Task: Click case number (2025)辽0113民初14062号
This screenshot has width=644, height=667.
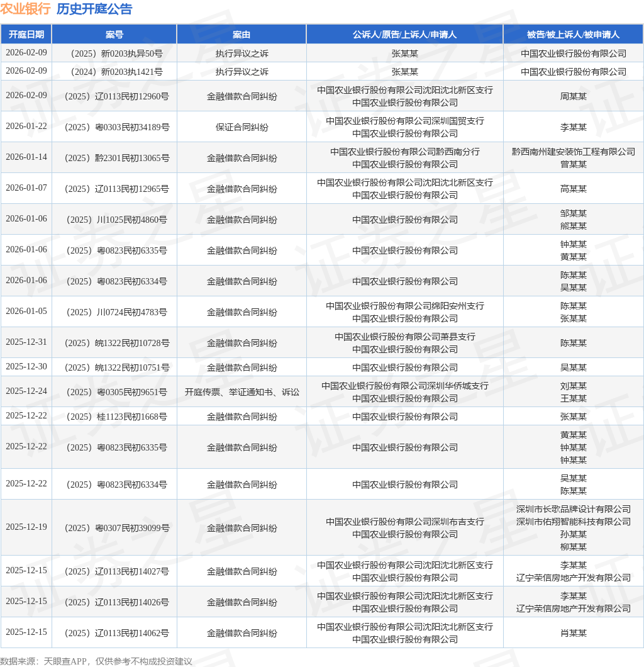Action: click(114, 633)
